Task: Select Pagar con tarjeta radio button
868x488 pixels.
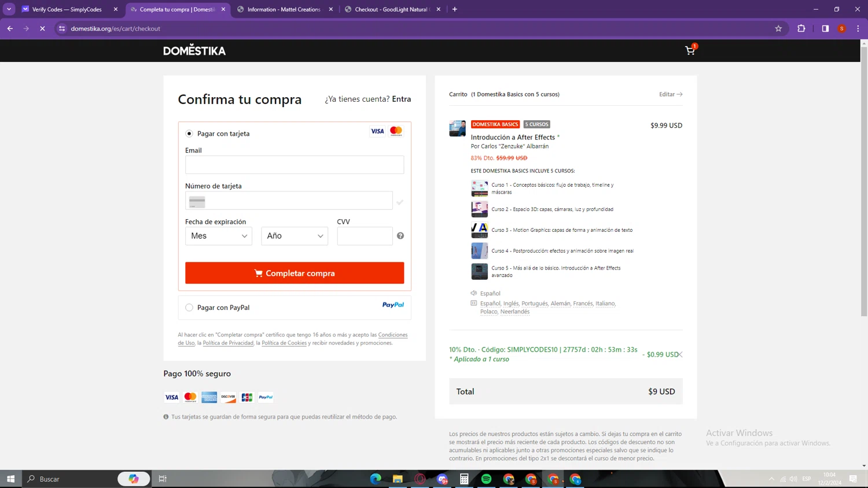Action: [189, 134]
